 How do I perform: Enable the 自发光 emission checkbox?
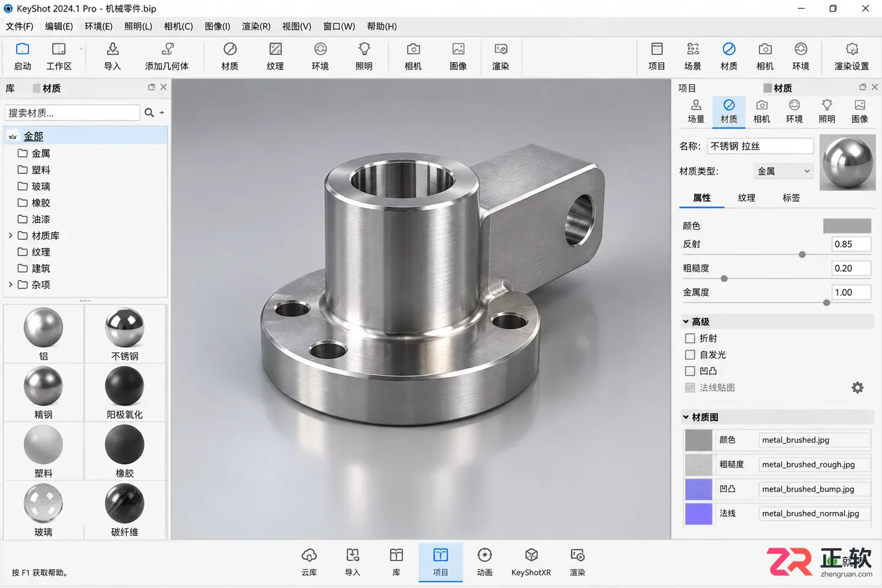690,355
